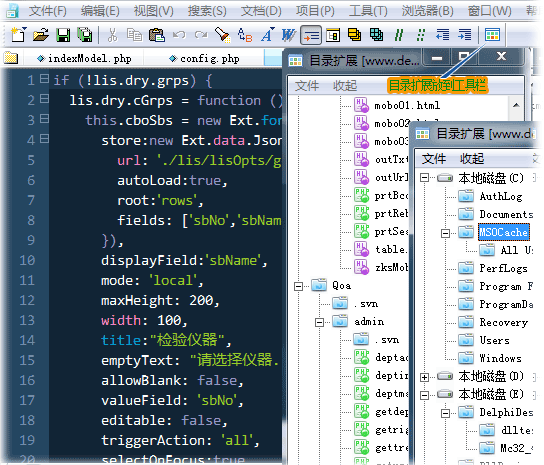Paste from clipboard toolbar icon
The image size is (544, 465).
156,35
